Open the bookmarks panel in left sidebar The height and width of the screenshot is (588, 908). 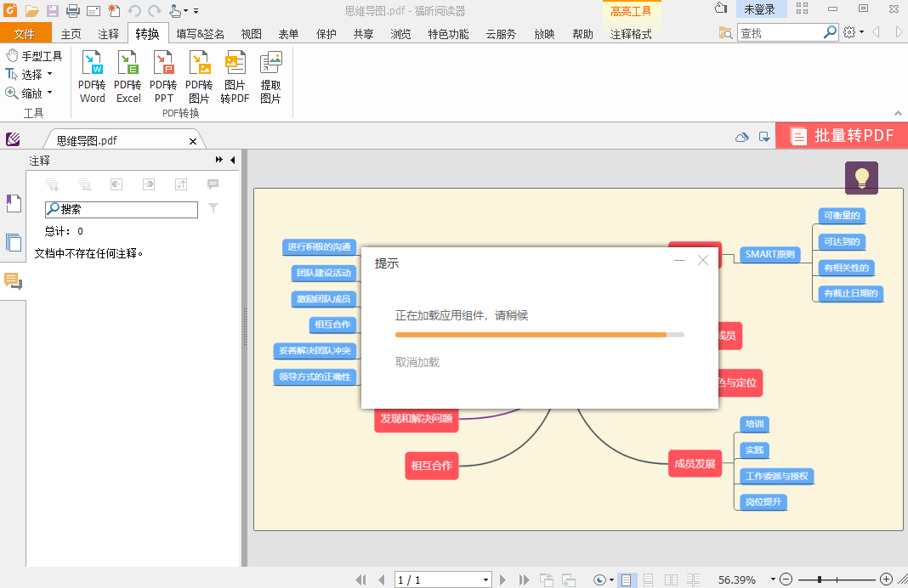tap(13, 201)
